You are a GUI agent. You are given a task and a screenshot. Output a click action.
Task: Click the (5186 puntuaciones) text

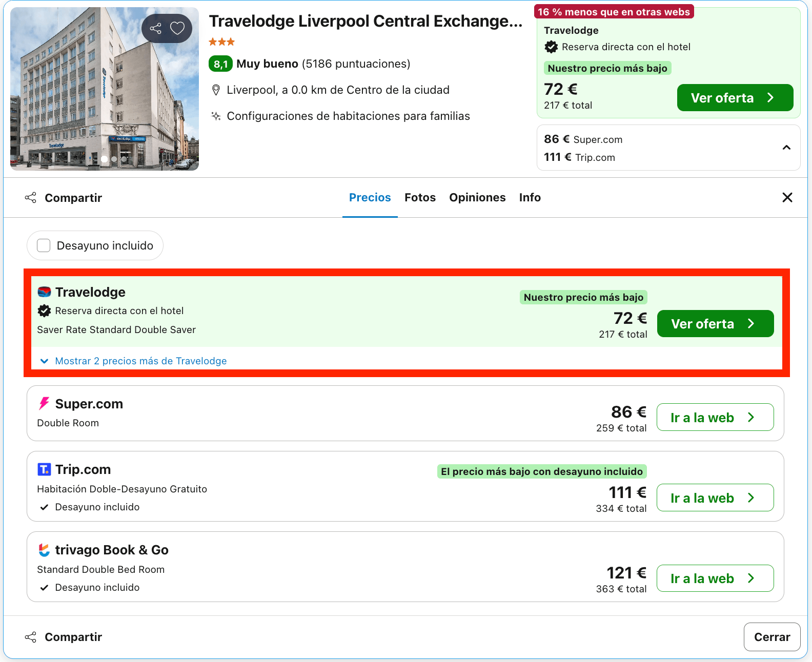click(x=356, y=64)
